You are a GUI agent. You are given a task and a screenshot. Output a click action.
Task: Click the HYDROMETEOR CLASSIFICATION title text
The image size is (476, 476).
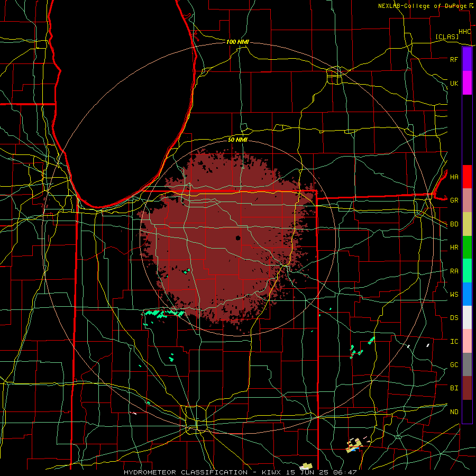186,472
